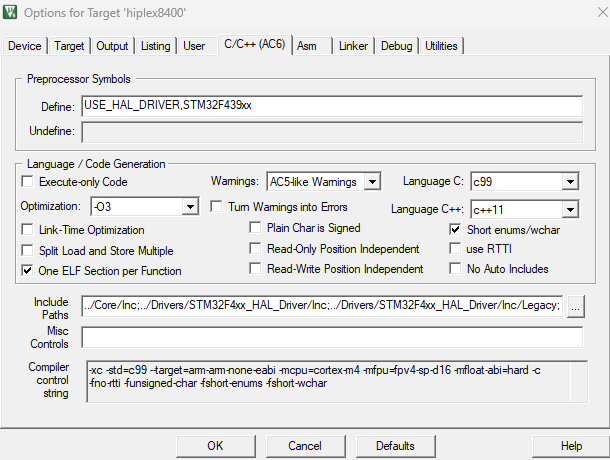Click the compiler control string scrollbar
This screenshot has height=460, width=610.
(x=579, y=381)
